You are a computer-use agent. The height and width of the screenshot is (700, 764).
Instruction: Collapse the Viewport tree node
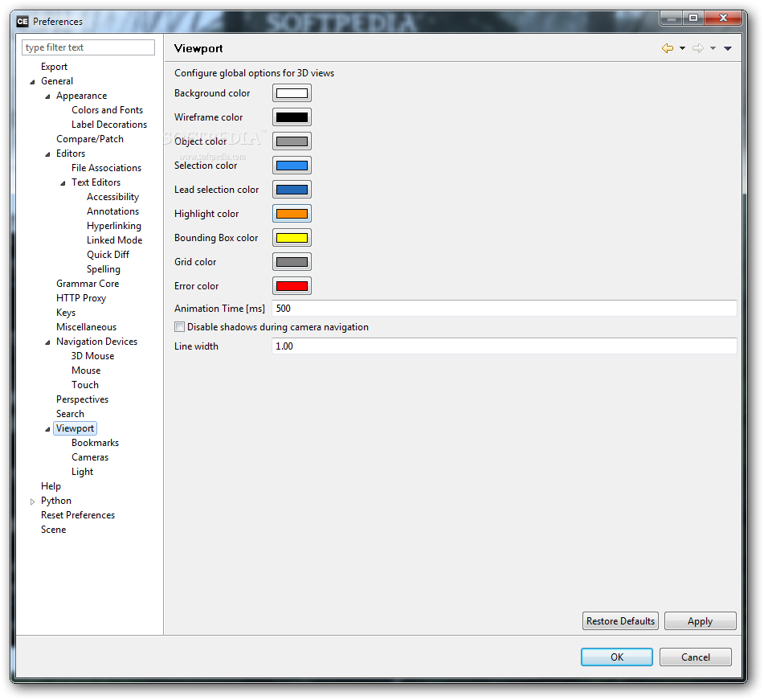pyautogui.click(x=47, y=429)
